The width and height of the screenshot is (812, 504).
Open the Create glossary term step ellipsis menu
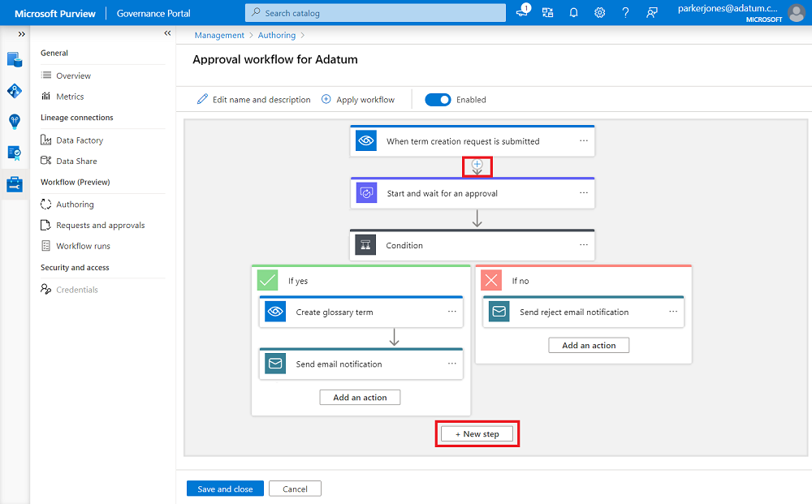pos(453,311)
